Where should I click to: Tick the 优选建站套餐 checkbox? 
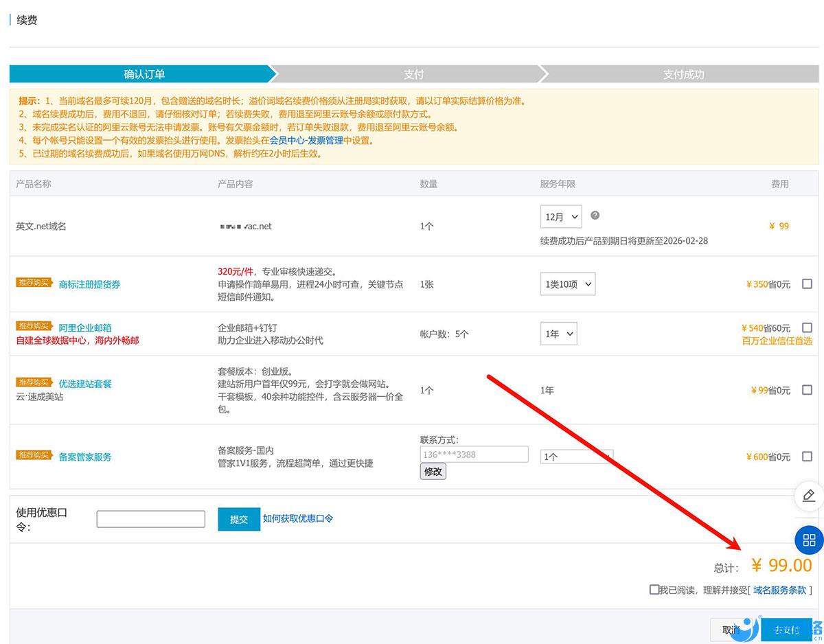[x=807, y=390]
